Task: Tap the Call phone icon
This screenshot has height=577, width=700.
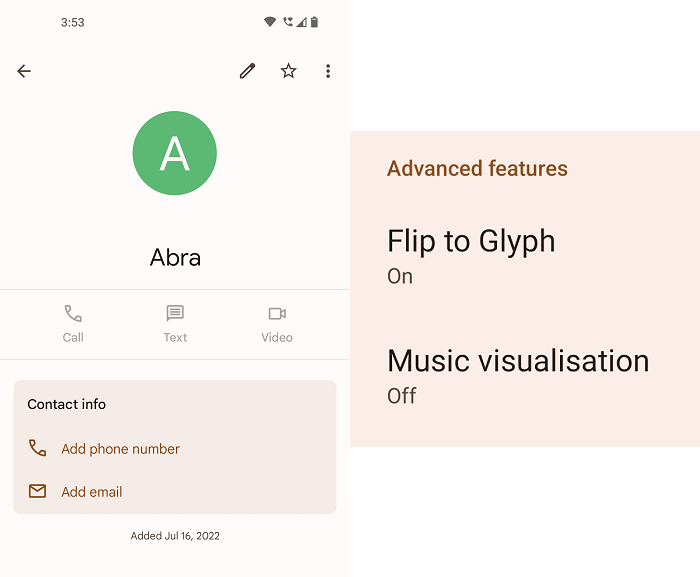Action: coord(73,314)
